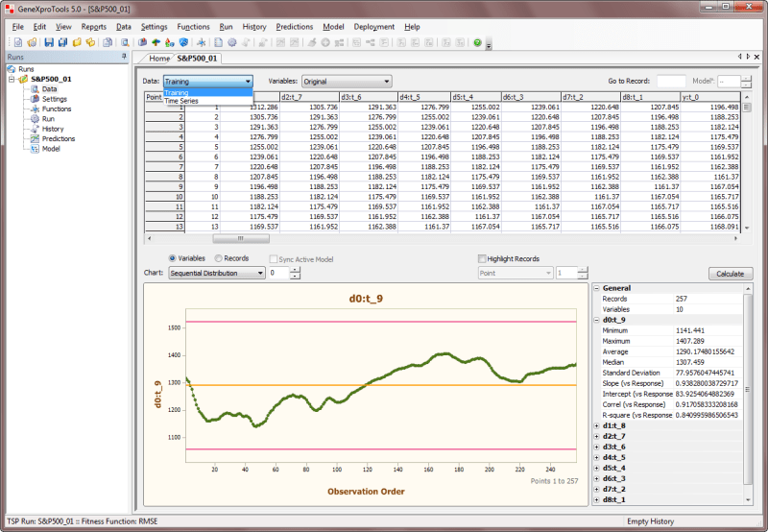Click the blue floppy Save icon
This screenshot has width=768, height=532.
49,42
